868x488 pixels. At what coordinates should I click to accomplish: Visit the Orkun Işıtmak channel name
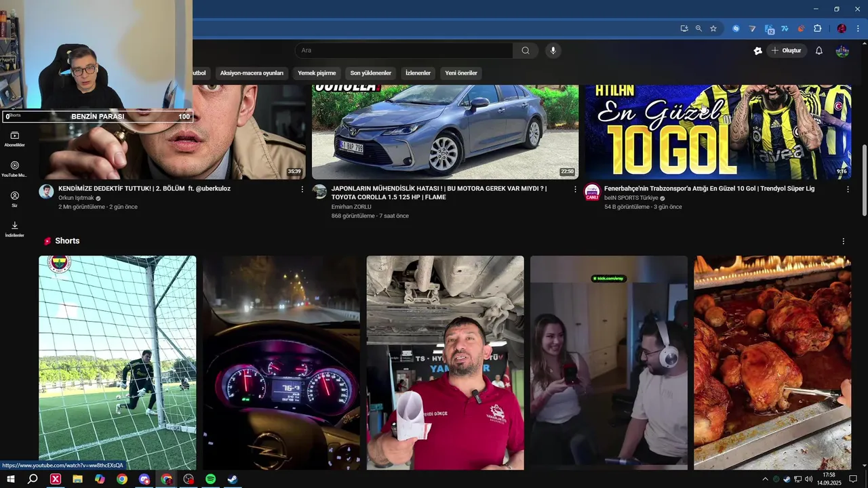76,198
